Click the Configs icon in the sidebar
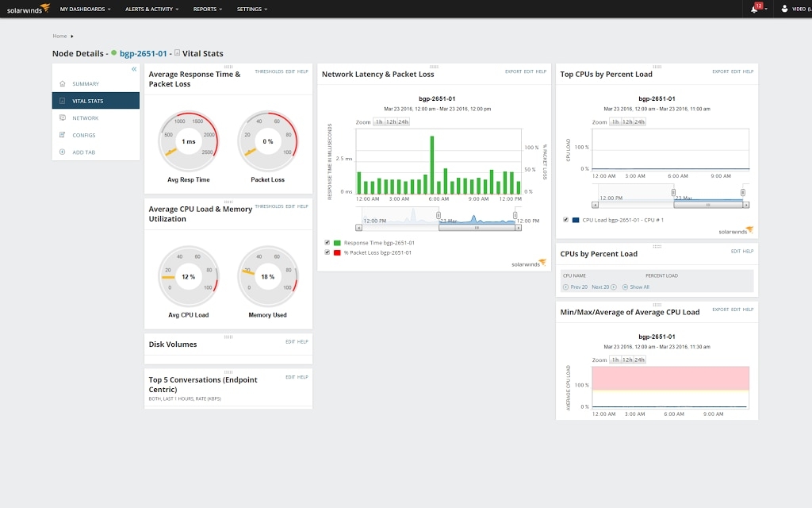The image size is (812, 508). pyautogui.click(x=62, y=135)
